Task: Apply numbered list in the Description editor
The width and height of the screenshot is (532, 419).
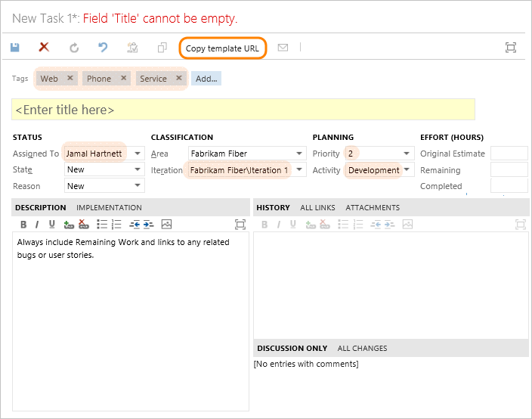Action: 116,225
